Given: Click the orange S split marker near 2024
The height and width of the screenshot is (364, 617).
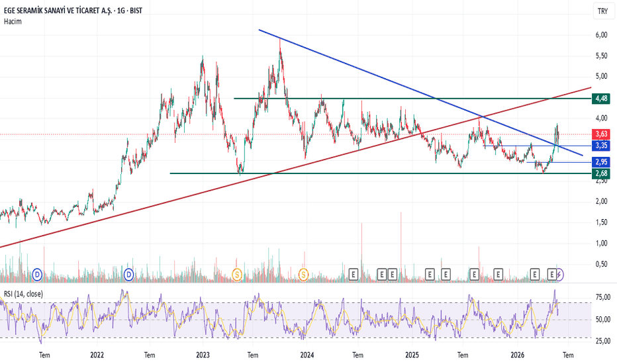Looking at the screenshot, I should 303,274.
